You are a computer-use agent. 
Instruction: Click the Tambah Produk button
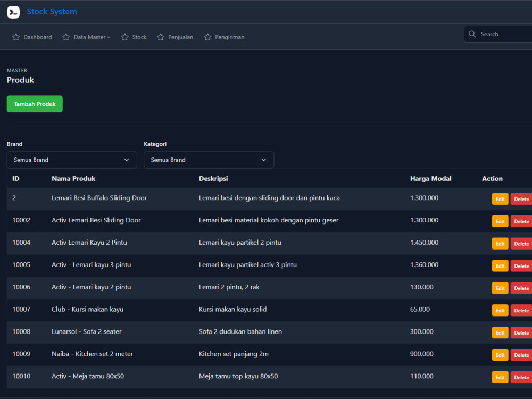(35, 104)
